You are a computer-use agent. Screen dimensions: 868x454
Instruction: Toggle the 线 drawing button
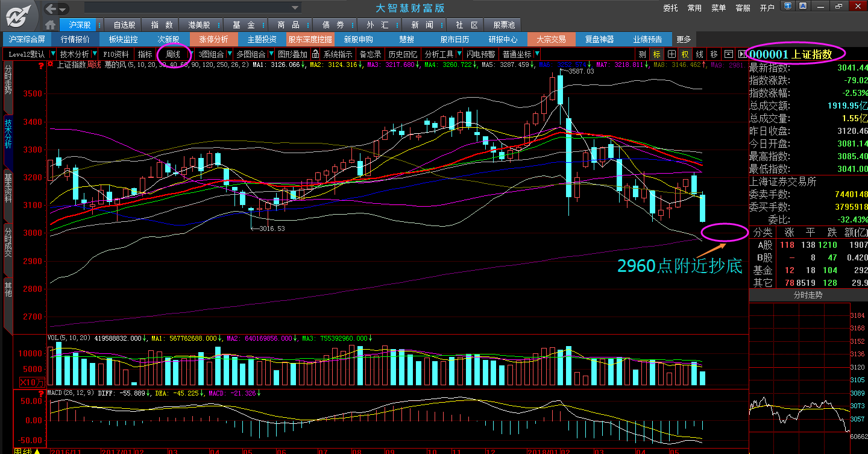(x=700, y=54)
